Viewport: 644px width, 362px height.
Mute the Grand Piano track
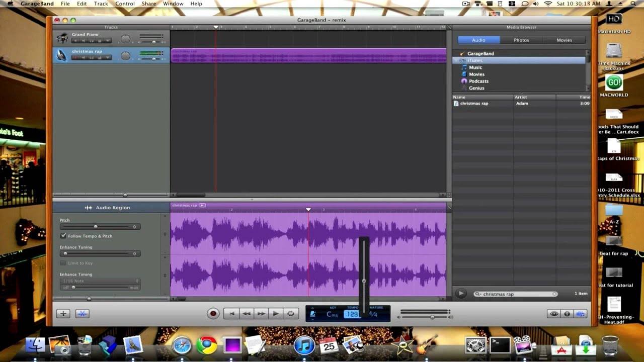point(84,41)
